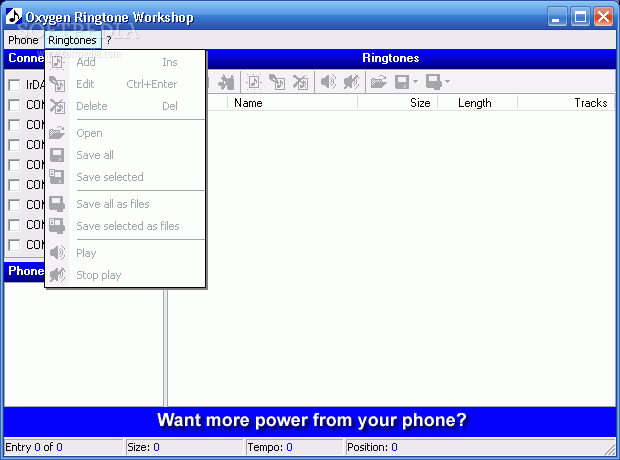Screen dimensions: 620x460
Task: Open the Phone menu
Action: (23, 40)
